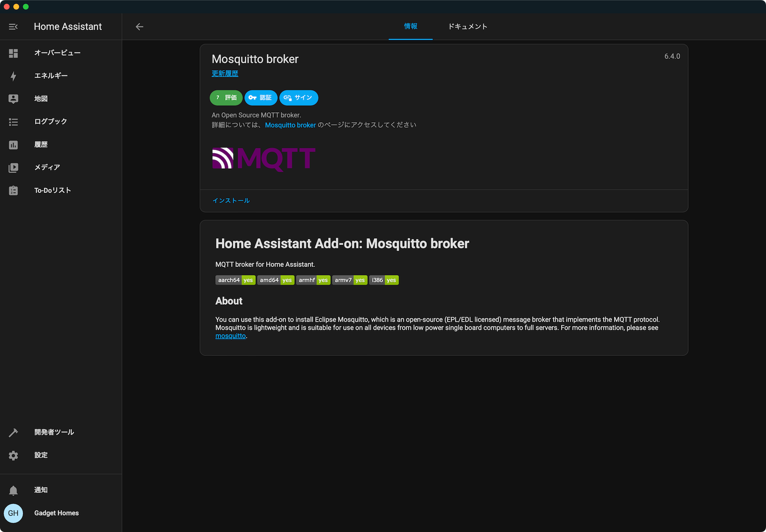Click the Home Assistant title text
Screen dimensions: 766x532
(x=68, y=27)
